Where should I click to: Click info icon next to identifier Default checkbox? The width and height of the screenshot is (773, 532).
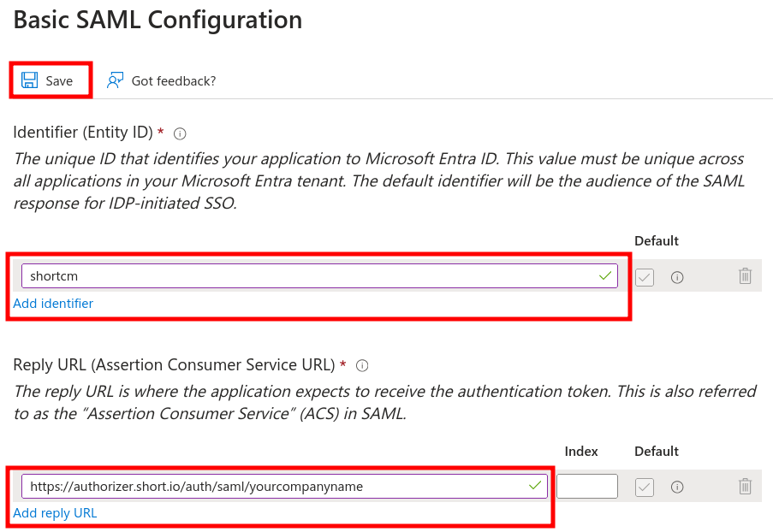(677, 277)
